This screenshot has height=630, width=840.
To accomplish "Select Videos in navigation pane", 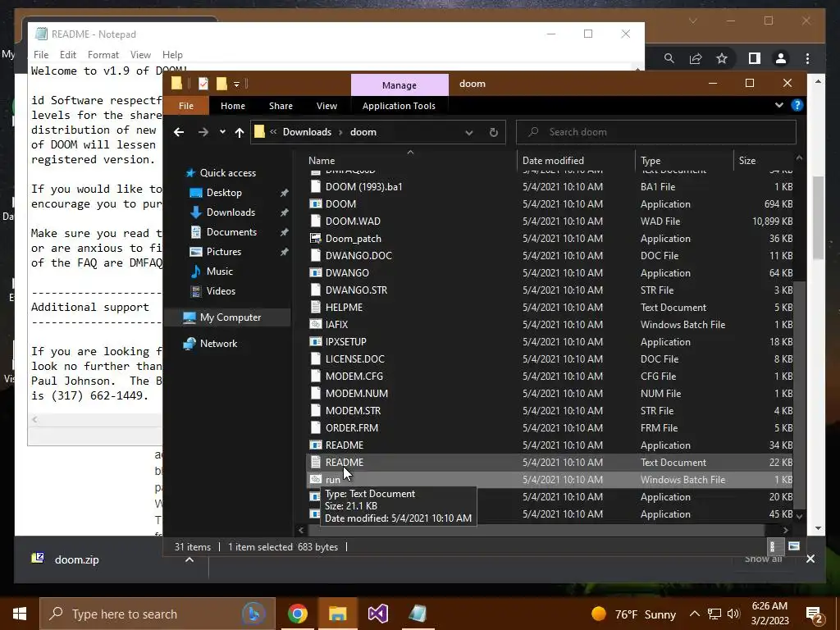I will pos(221,291).
